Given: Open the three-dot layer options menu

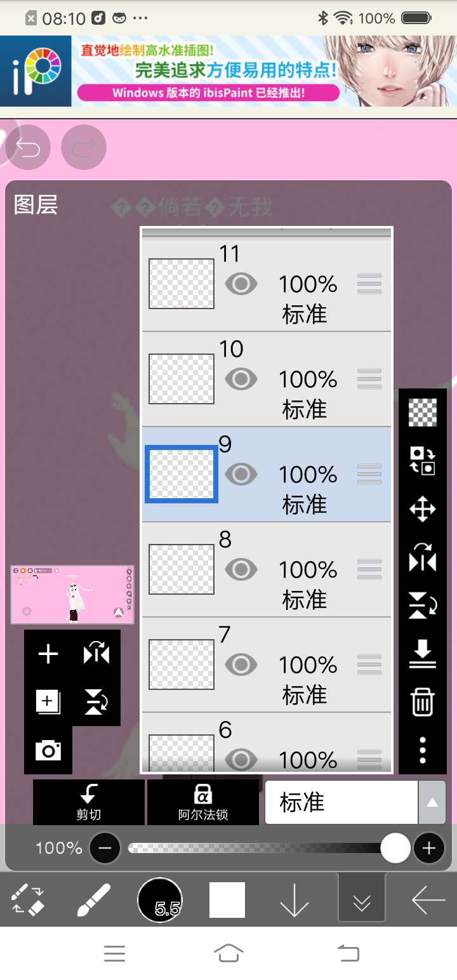Looking at the screenshot, I should pyautogui.click(x=422, y=750).
